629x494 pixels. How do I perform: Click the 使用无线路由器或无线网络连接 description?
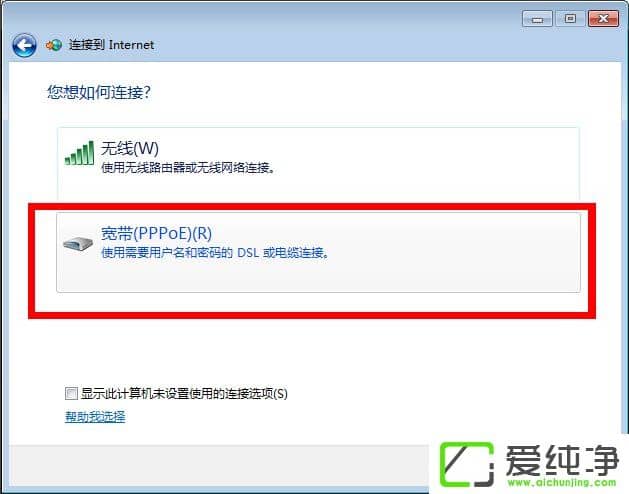(x=188, y=167)
